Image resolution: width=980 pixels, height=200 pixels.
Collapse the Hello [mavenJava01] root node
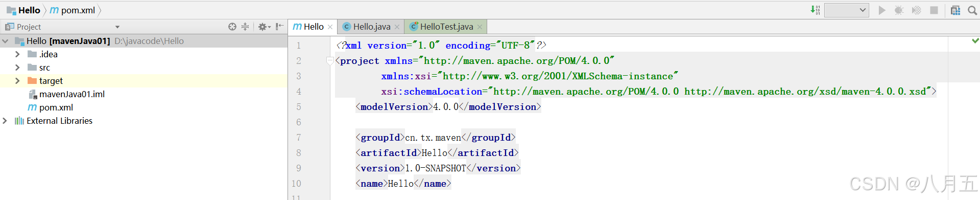point(5,41)
